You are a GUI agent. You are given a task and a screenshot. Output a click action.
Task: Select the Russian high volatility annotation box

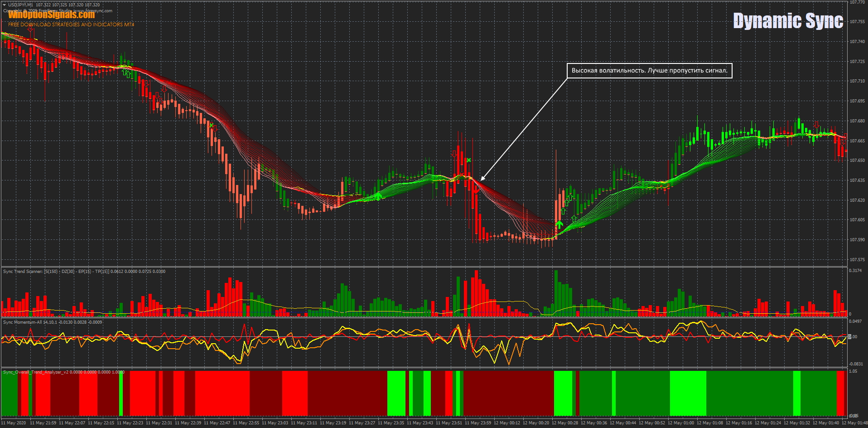(x=649, y=71)
